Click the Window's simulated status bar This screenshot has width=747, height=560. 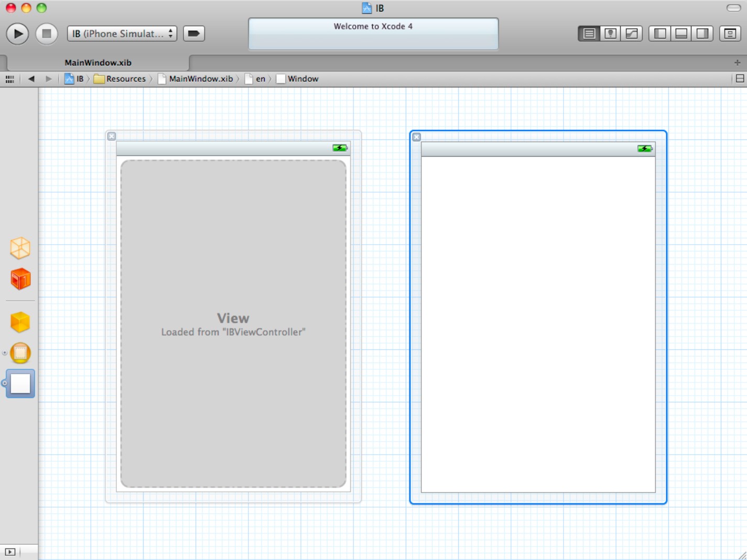pyautogui.click(x=538, y=149)
